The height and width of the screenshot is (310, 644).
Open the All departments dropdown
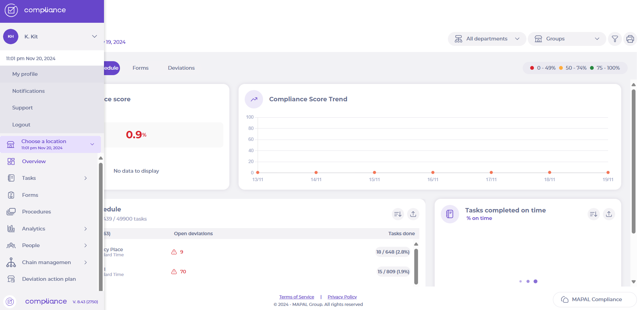pos(487,39)
